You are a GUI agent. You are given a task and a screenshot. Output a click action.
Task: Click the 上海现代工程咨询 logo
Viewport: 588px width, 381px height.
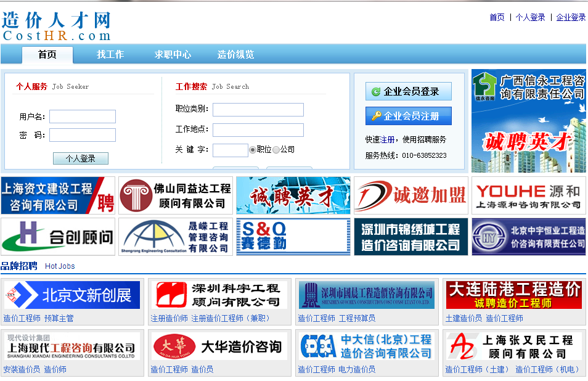71,346
